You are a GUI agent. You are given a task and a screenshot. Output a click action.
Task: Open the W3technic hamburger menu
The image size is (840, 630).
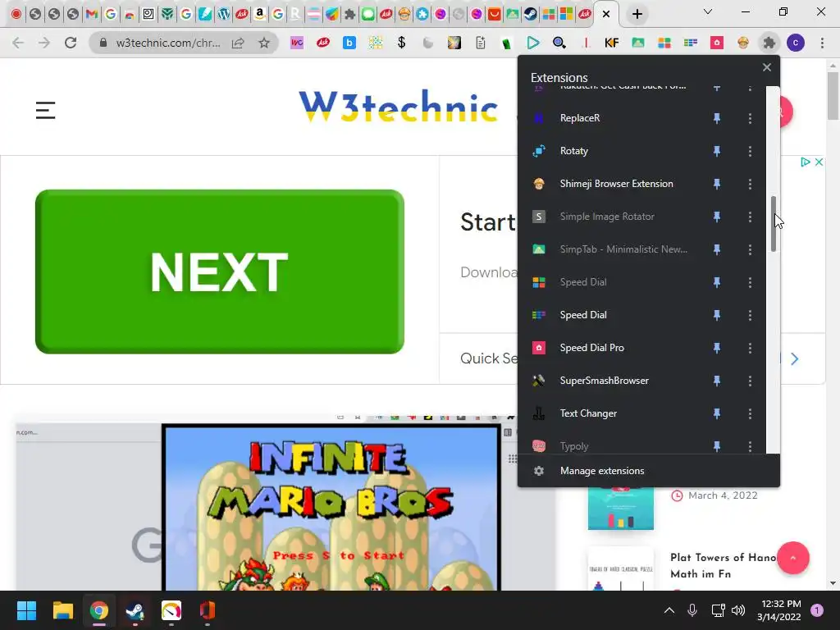click(46, 111)
